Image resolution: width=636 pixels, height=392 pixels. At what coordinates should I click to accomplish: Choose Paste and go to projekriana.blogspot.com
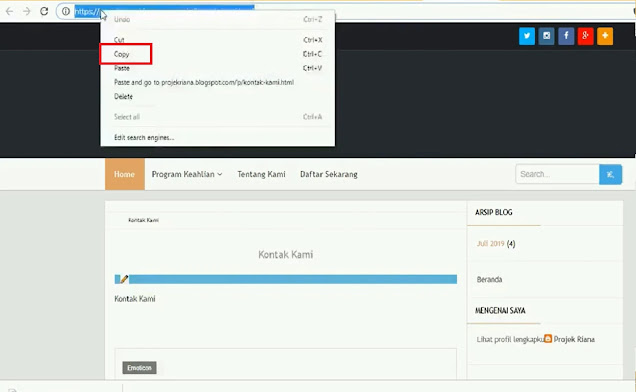click(217, 82)
